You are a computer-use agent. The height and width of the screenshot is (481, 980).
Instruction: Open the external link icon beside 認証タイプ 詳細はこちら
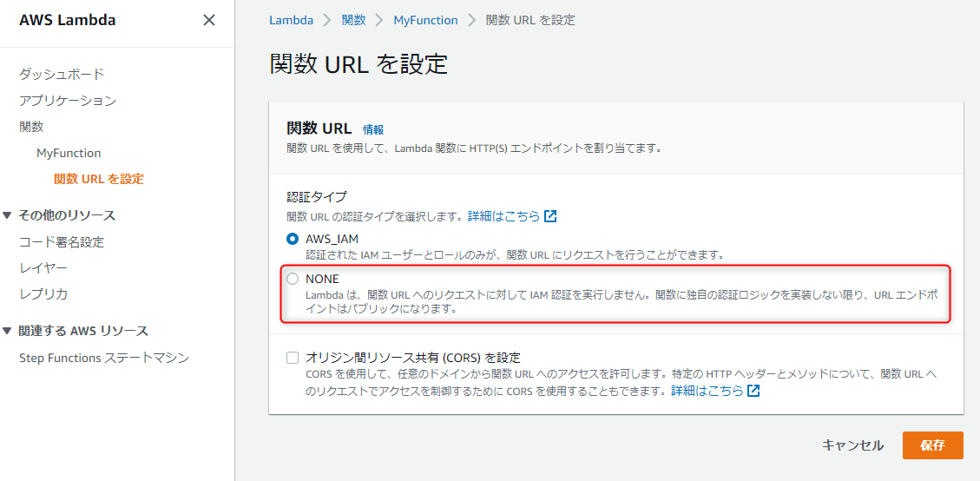tap(550, 216)
